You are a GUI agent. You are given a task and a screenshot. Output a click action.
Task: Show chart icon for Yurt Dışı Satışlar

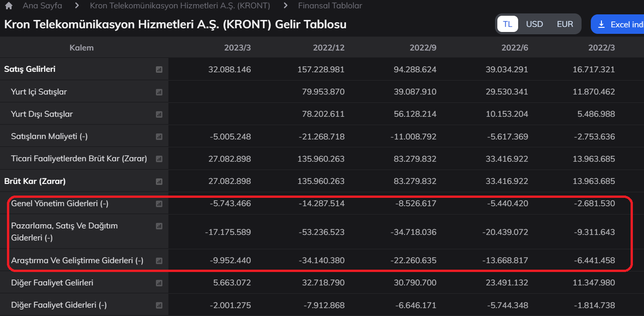click(159, 114)
